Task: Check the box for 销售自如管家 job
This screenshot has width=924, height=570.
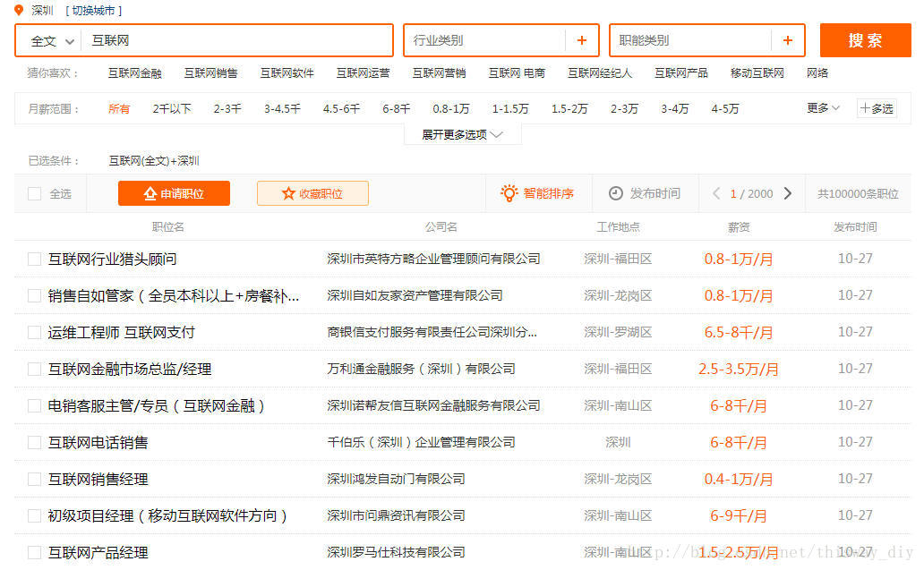Action: pyautogui.click(x=35, y=295)
